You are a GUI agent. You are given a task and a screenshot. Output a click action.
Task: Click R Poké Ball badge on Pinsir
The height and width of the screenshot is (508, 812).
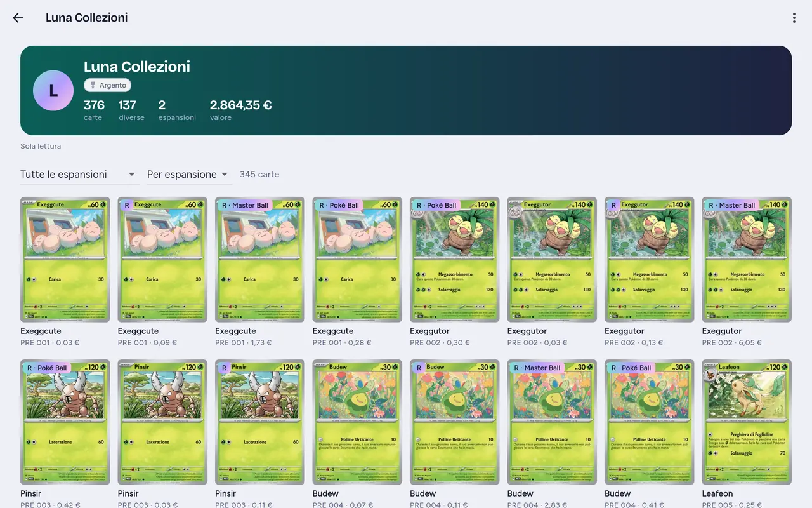[x=48, y=368]
